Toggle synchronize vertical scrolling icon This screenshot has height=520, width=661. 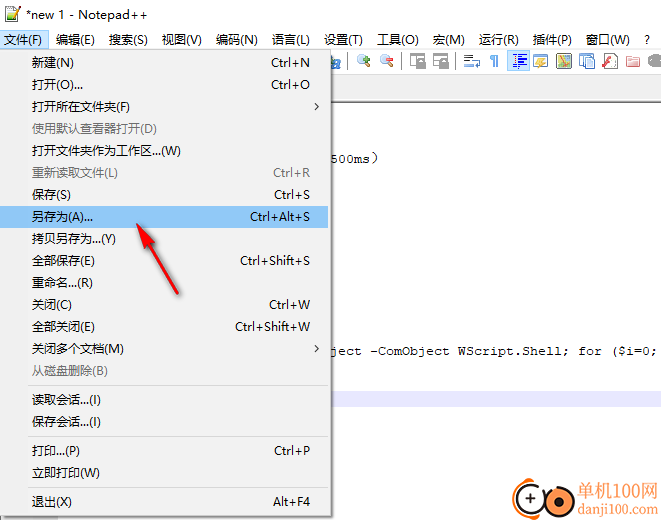click(418, 62)
